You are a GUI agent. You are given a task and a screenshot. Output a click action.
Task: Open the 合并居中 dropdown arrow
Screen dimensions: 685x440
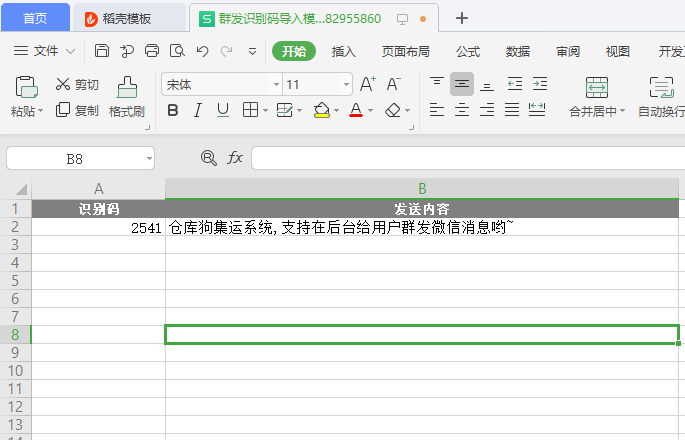pyautogui.click(x=623, y=111)
